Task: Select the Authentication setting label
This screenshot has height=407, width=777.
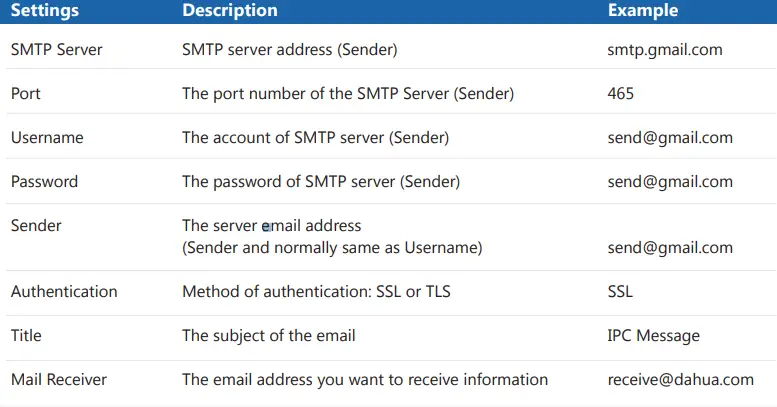Action: tap(64, 292)
